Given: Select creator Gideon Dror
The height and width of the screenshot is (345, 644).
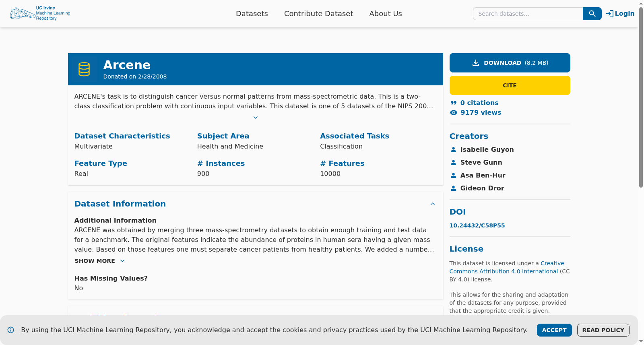Looking at the screenshot, I should [x=482, y=188].
